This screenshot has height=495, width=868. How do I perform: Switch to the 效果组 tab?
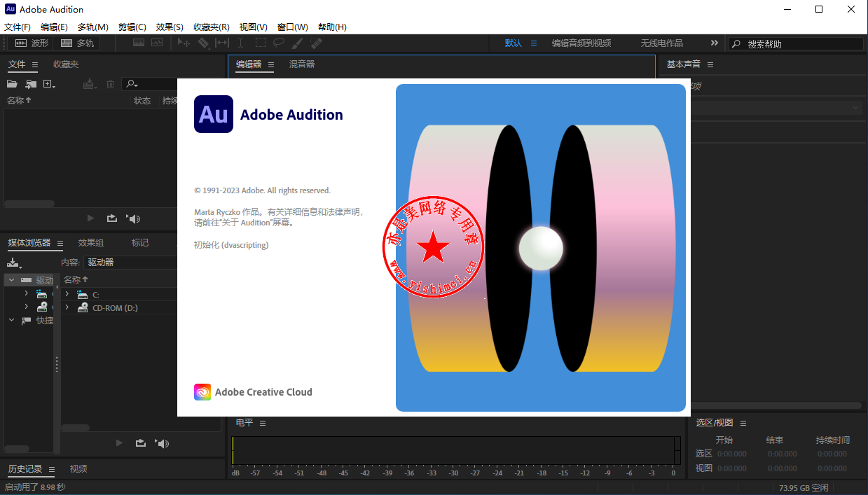[x=91, y=243]
